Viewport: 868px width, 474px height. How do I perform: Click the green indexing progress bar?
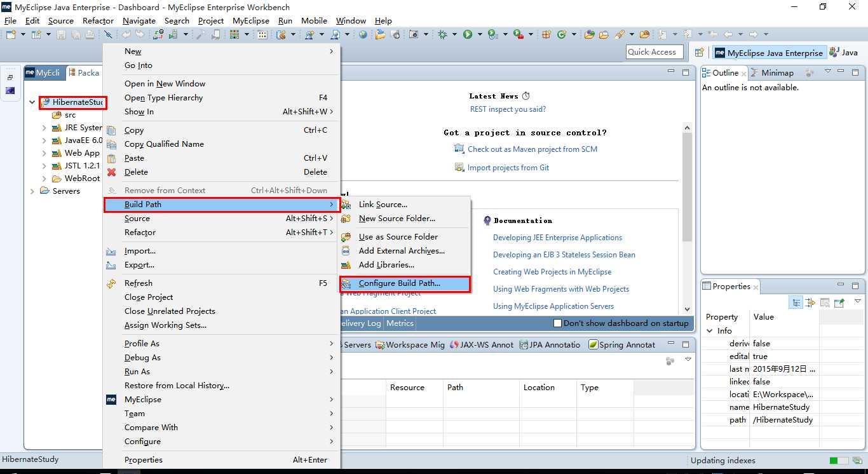[838, 460]
